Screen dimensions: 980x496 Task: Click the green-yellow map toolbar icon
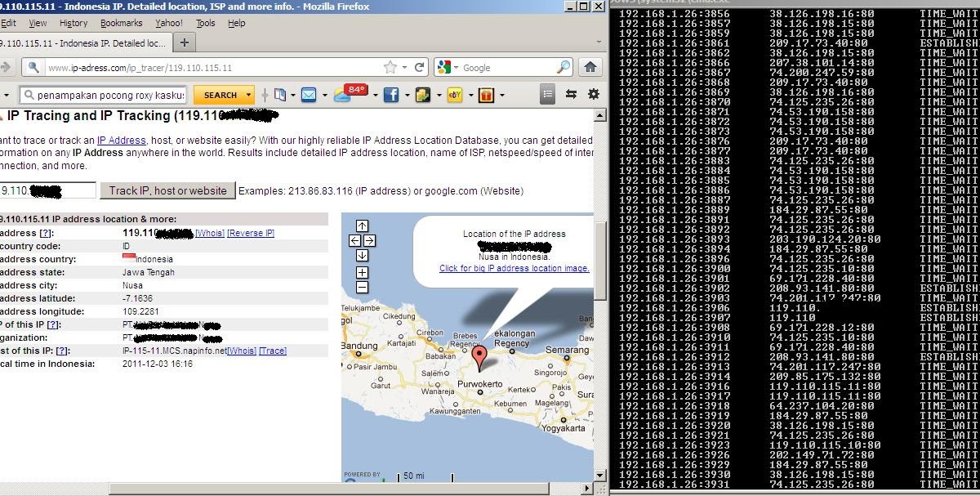[x=422, y=95]
